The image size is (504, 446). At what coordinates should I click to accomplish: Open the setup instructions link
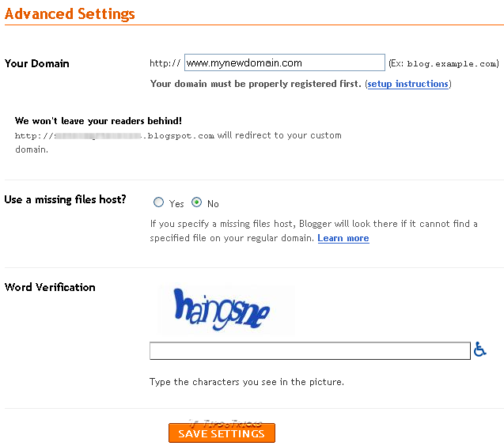(x=407, y=84)
